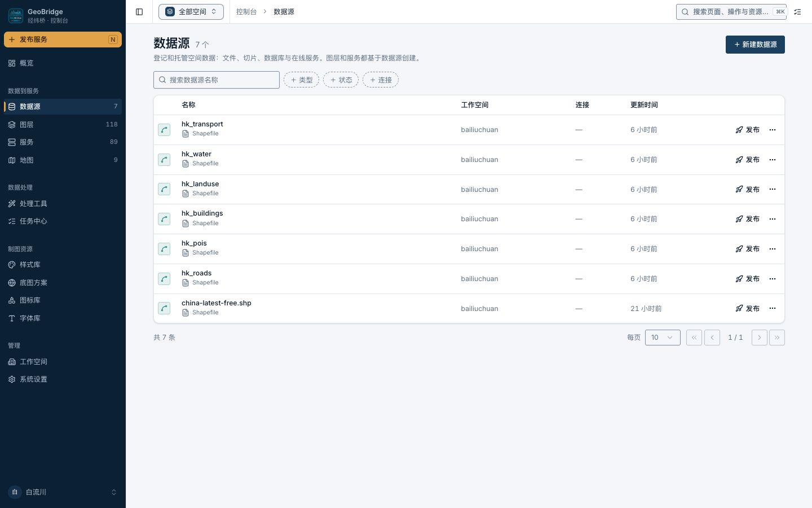
Task: Click the china-latest-free.shp vector type icon
Action: pyautogui.click(x=164, y=308)
